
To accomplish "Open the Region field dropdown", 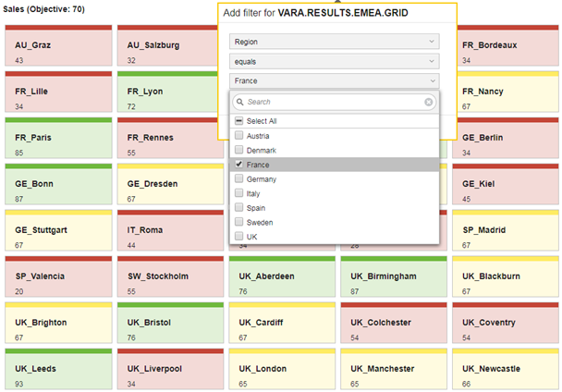I will coord(334,42).
